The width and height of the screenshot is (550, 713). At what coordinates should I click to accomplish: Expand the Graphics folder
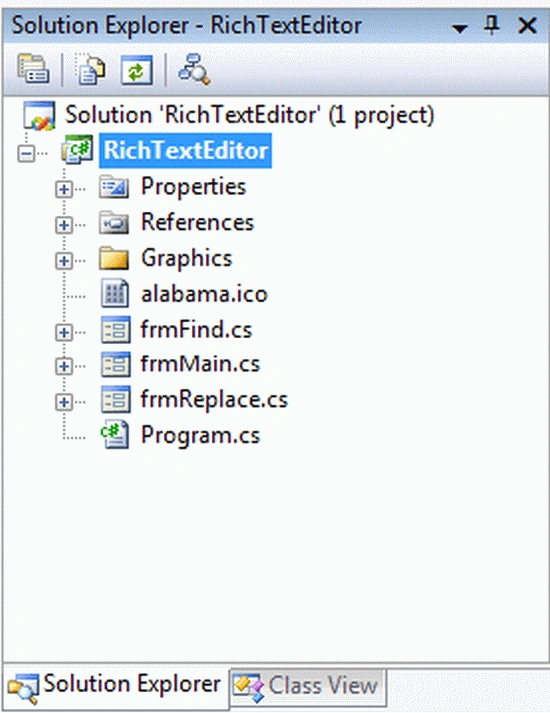pyautogui.click(x=64, y=261)
